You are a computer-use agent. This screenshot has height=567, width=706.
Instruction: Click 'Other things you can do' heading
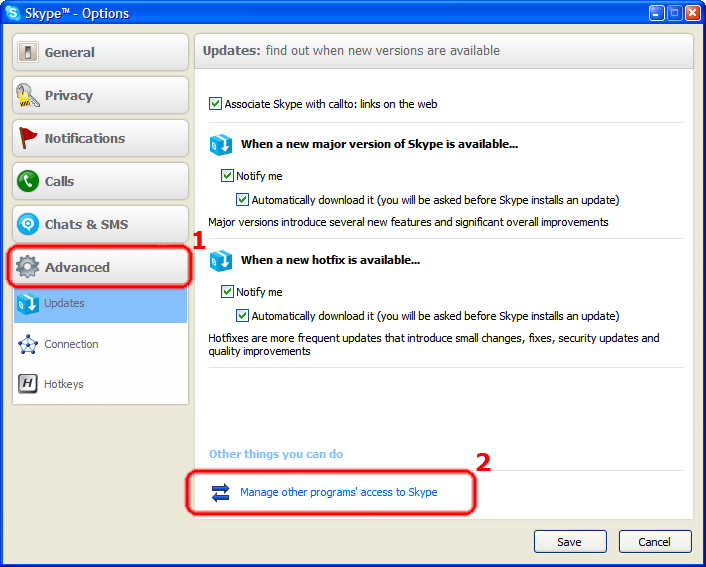(276, 454)
